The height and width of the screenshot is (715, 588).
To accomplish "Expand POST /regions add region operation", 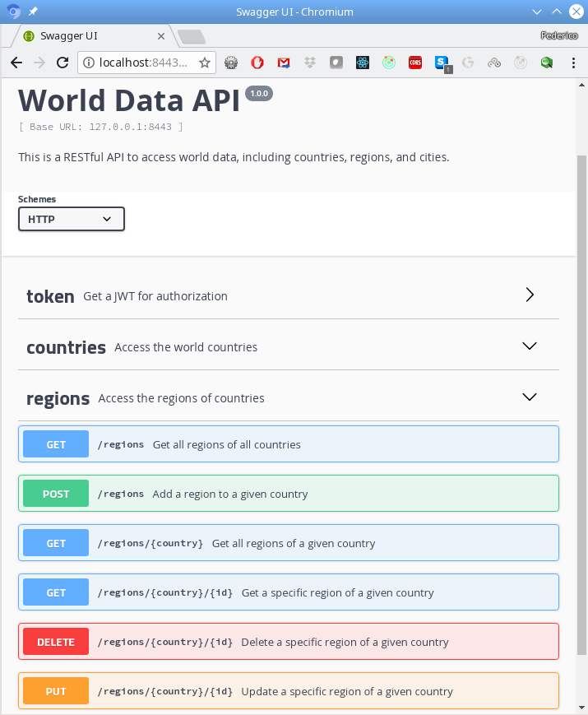I will pos(289,494).
